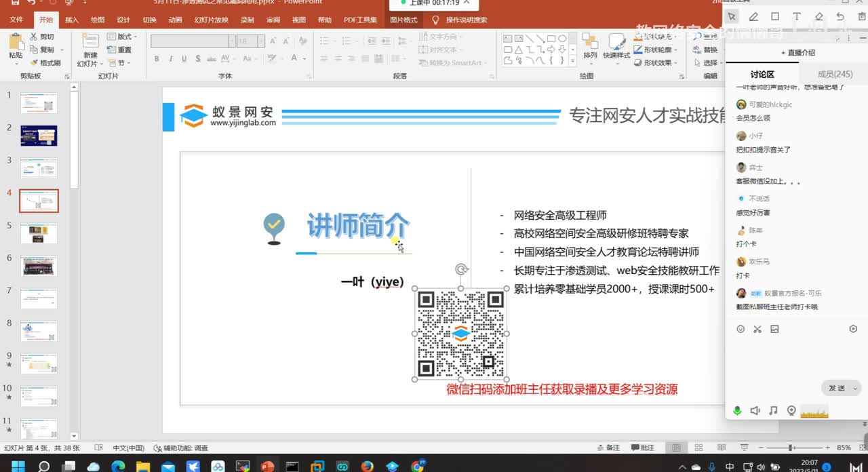Click the camera icon in live panel
The image size is (868, 472).
(x=791, y=411)
